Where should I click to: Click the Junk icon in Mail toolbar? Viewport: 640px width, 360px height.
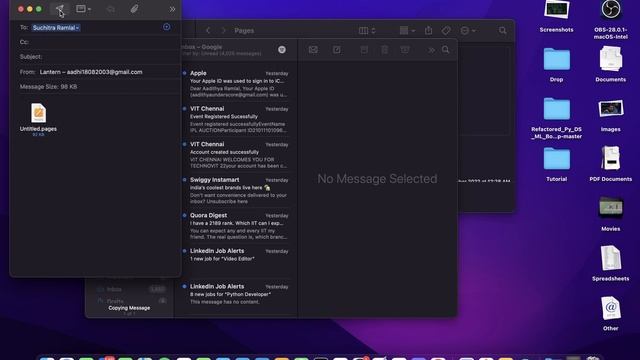coord(405,50)
